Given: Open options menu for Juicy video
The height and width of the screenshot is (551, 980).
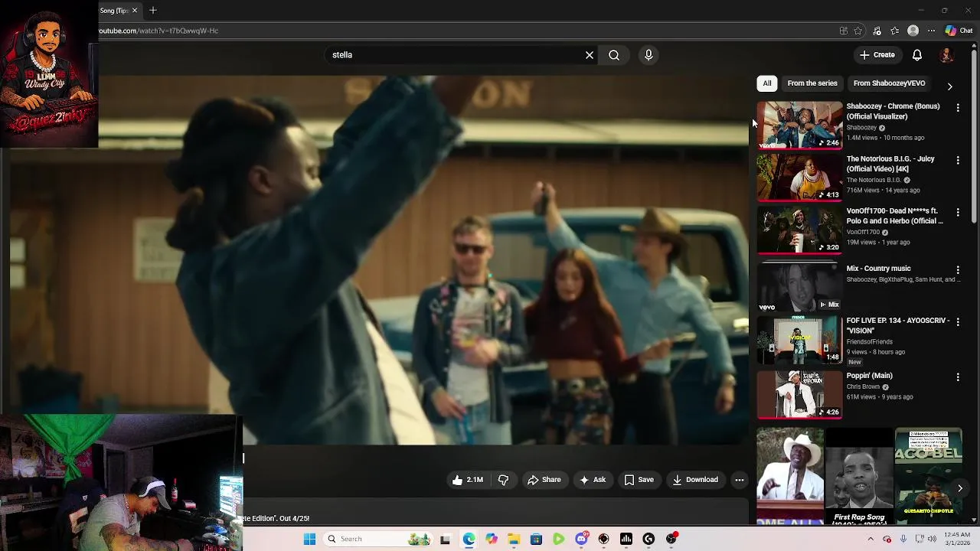Looking at the screenshot, I should click(958, 160).
